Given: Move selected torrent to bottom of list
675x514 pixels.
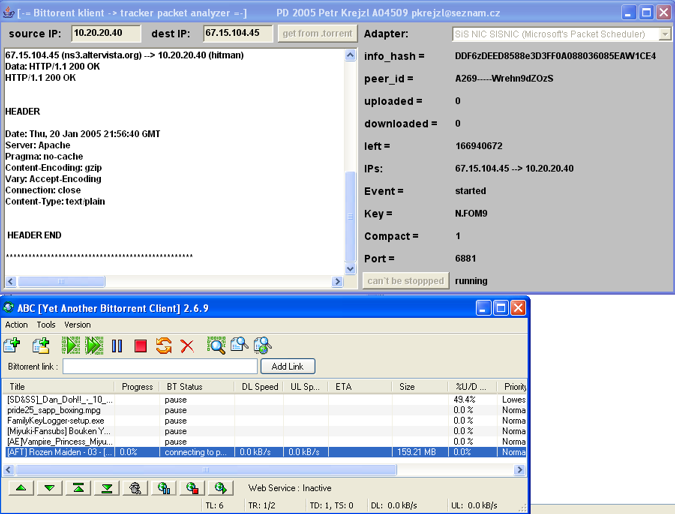Looking at the screenshot, I should point(107,488).
